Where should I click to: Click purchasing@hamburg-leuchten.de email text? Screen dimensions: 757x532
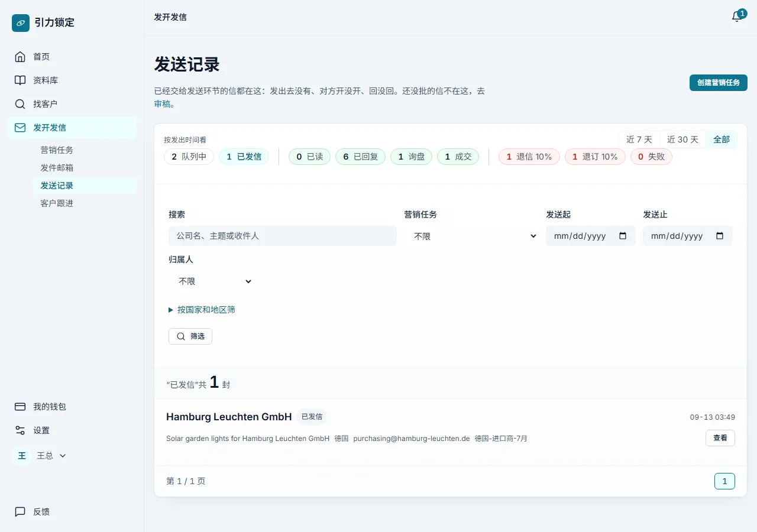(412, 439)
